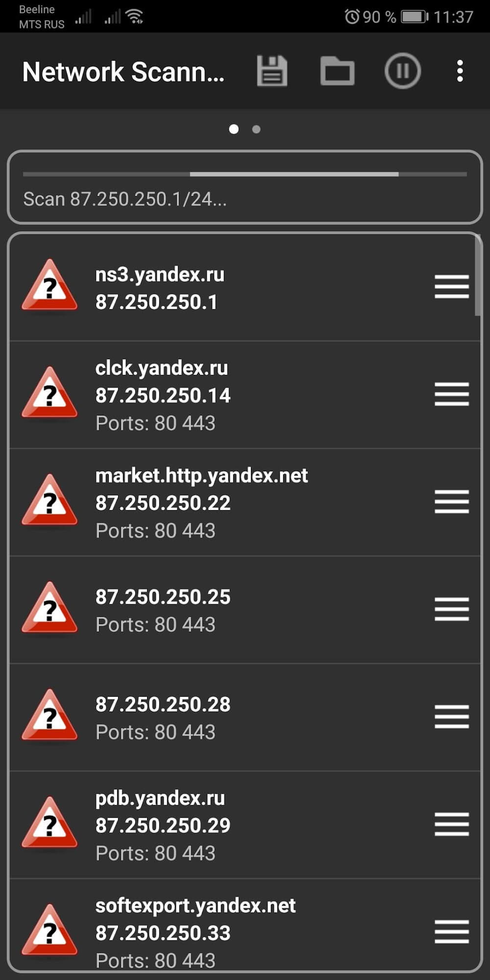
Task: Tap the Wi-Fi icon in status bar
Action: coord(134,17)
